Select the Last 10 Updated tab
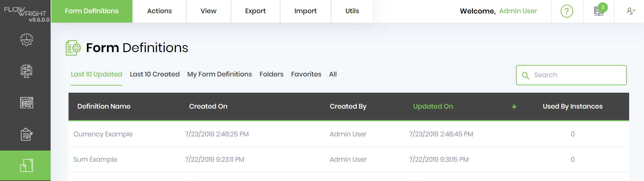This screenshot has width=644, height=181. click(96, 74)
